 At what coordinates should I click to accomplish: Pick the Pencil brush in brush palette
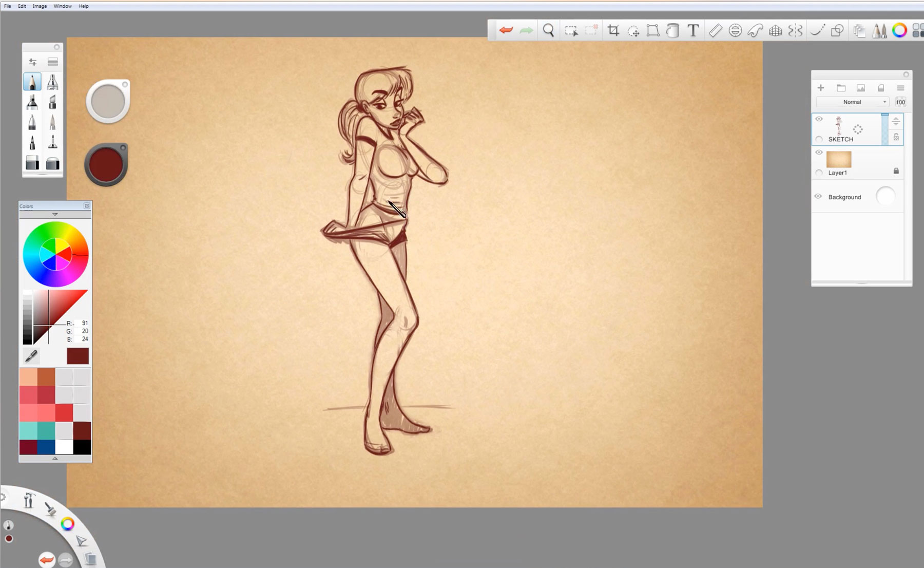[32, 82]
